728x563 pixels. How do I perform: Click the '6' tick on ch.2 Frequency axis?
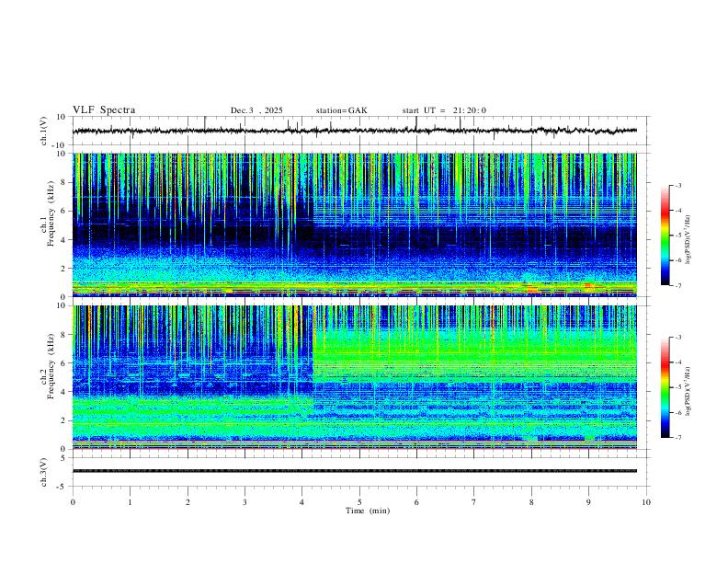(64, 363)
